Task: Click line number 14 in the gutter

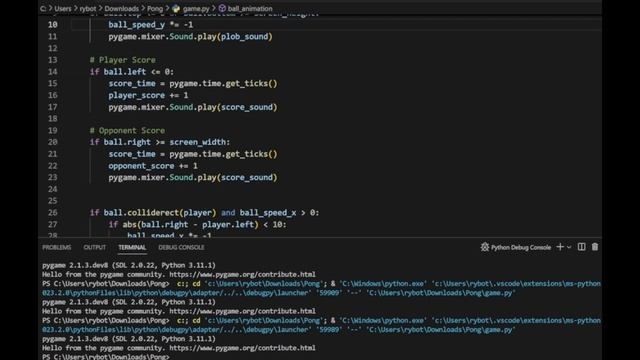Action: [x=53, y=72]
